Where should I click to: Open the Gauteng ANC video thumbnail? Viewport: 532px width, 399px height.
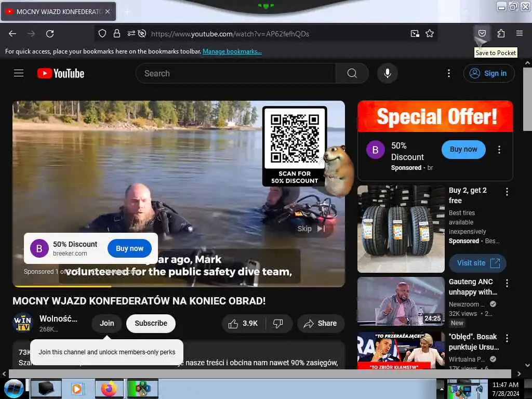pos(401,301)
